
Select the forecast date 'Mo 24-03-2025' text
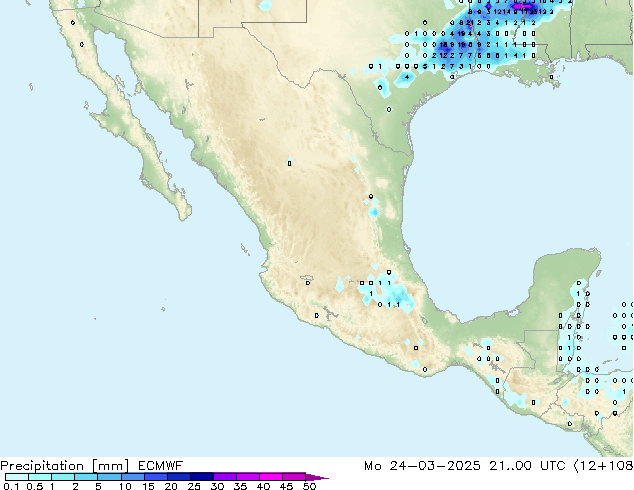click(x=423, y=466)
